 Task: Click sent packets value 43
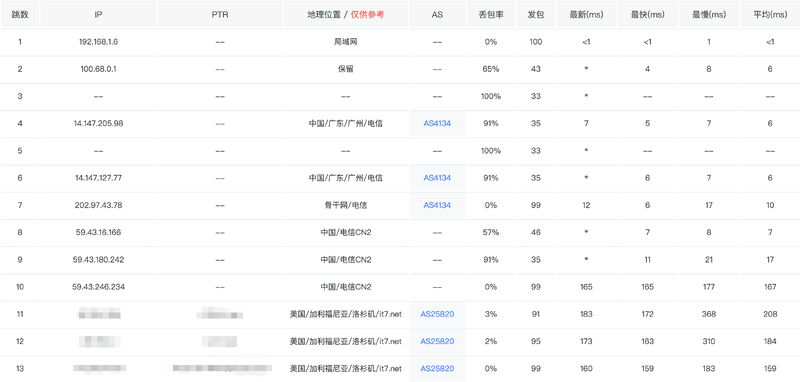[x=535, y=69]
